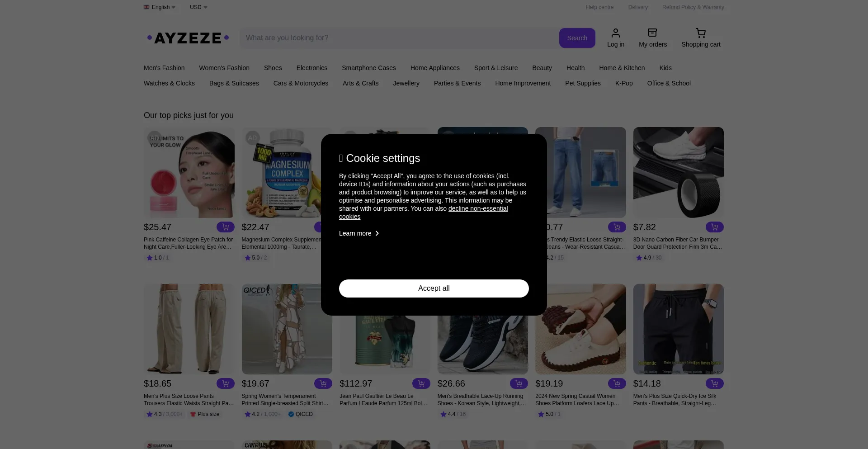Viewport: 868px width, 449px height.
Task: Add the $18.65 loose pants to cart
Action: click(x=225, y=383)
